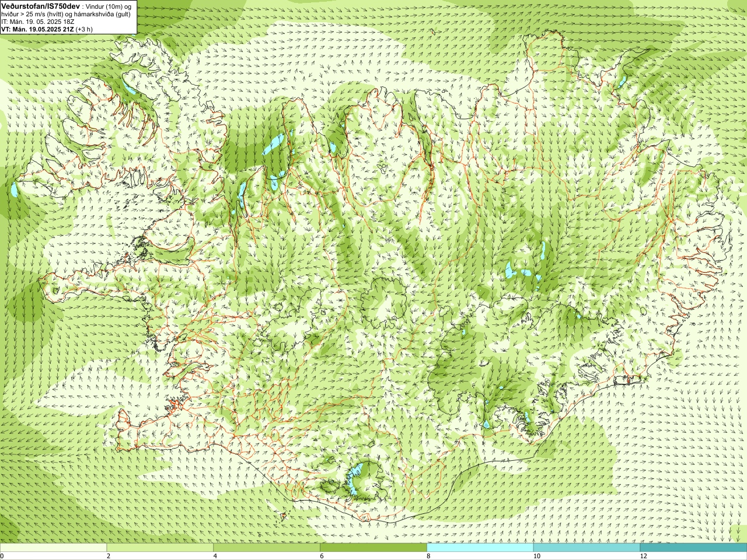Click the 'hviður > 25 m/s (hvítt)' legend line
Screen dimensions: 747x560
tap(33, 13)
